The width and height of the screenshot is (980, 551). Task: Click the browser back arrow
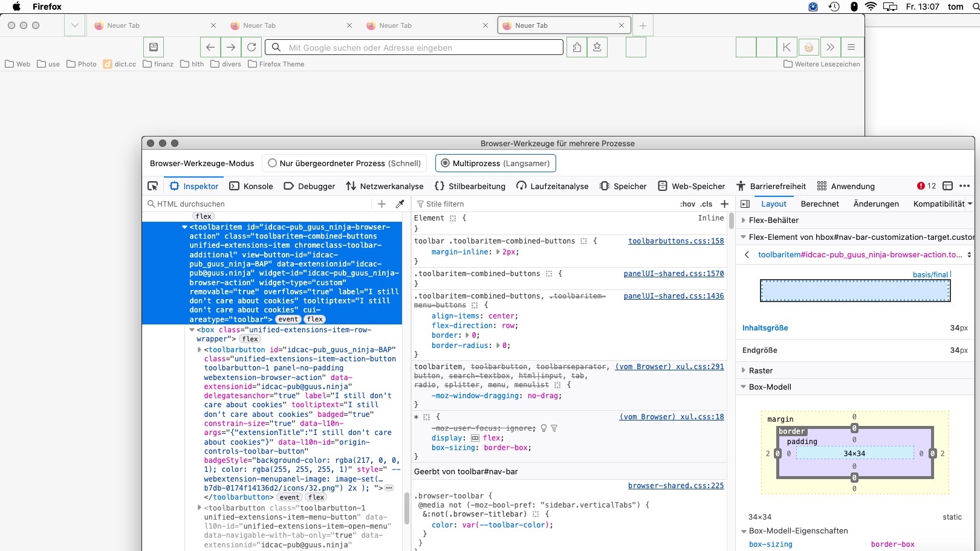click(x=210, y=47)
